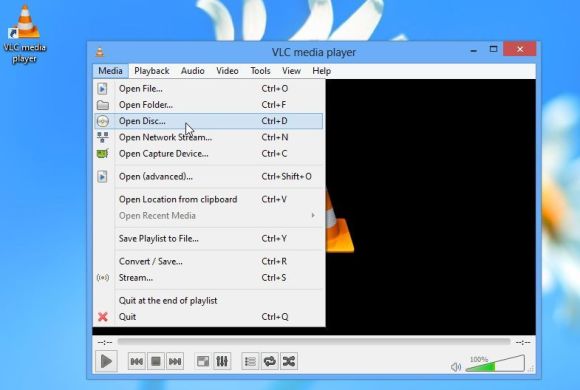This screenshot has height=390, width=580.
Task: Skip to next media track
Action: [x=175, y=361]
